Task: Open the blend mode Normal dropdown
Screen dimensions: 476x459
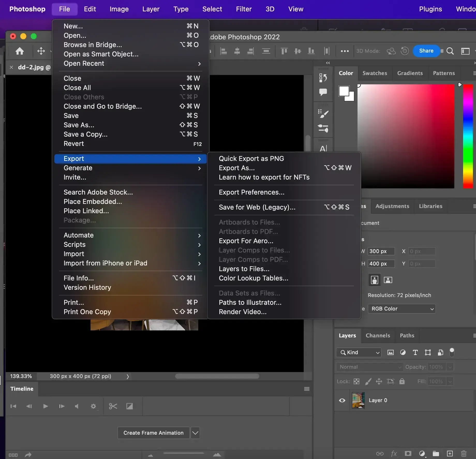Action: coord(369,367)
